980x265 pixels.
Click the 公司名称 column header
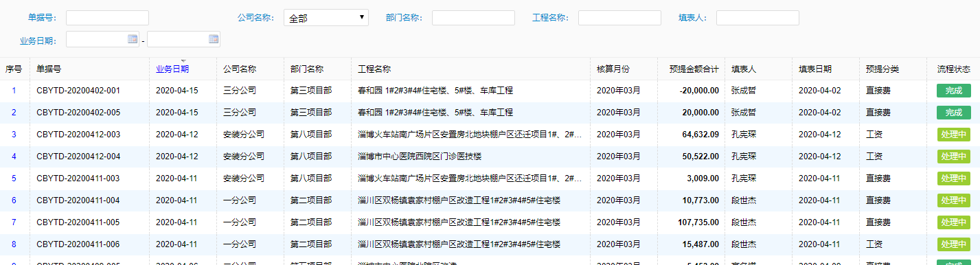240,69
